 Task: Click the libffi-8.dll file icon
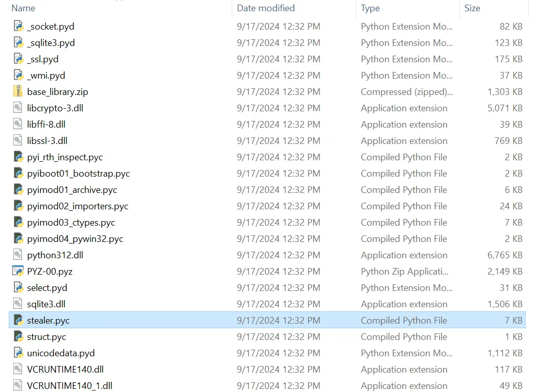tap(18, 124)
